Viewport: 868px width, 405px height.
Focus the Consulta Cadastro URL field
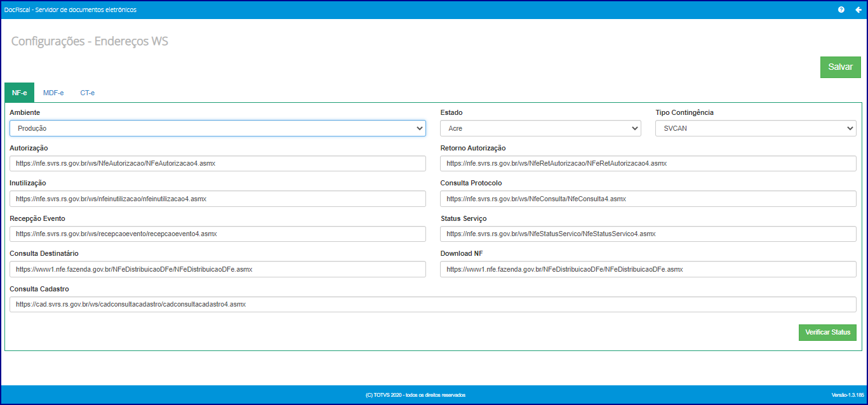point(433,304)
